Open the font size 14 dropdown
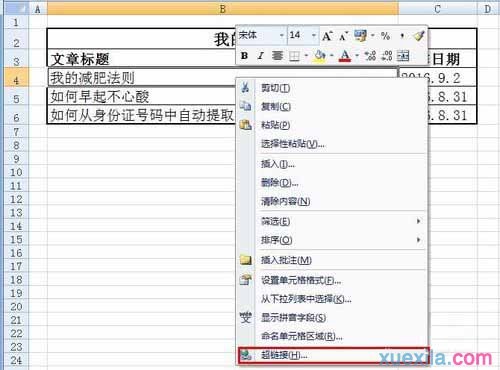This screenshot has height=370, width=500. [x=314, y=35]
